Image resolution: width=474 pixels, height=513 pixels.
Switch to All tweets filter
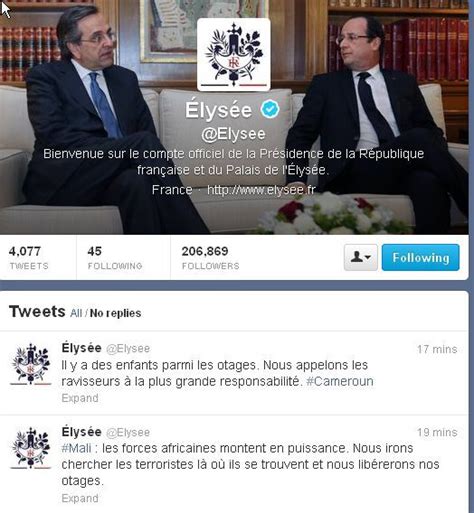click(x=76, y=313)
